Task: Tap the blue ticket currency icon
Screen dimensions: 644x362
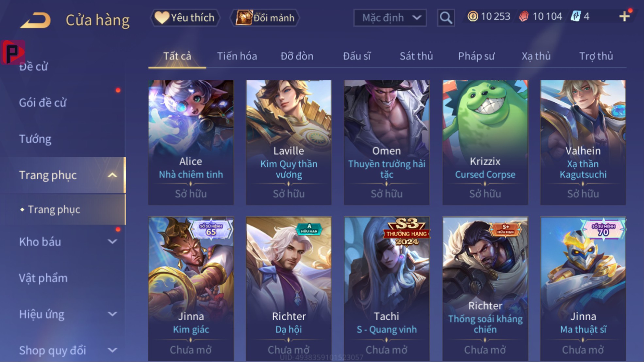Action: coord(575,16)
